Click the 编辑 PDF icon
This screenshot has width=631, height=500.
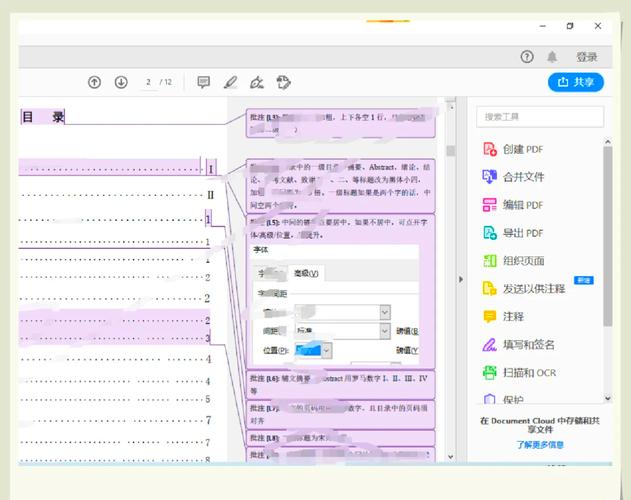(x=489, y=205)
